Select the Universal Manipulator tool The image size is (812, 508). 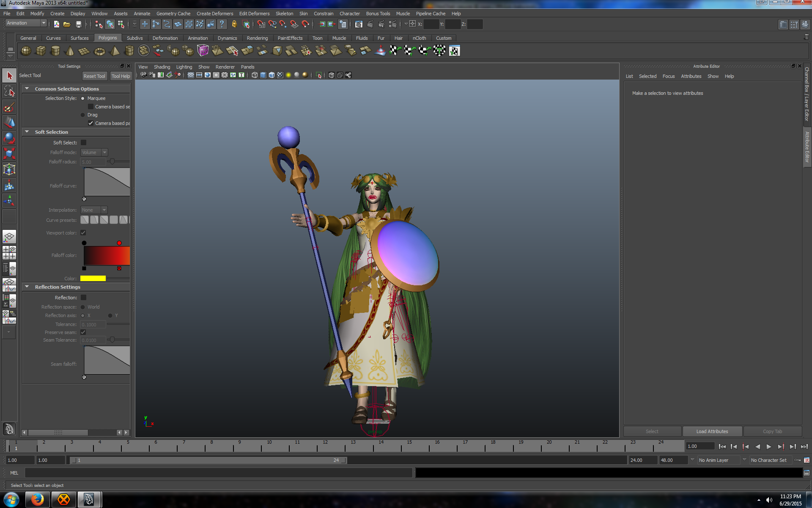(x=9, y=169)
